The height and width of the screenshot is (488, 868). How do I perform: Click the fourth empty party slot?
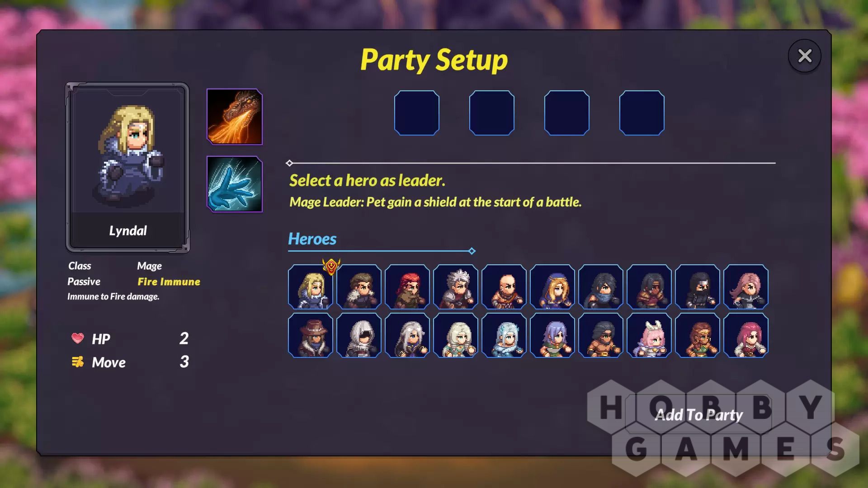coord(642,113)
